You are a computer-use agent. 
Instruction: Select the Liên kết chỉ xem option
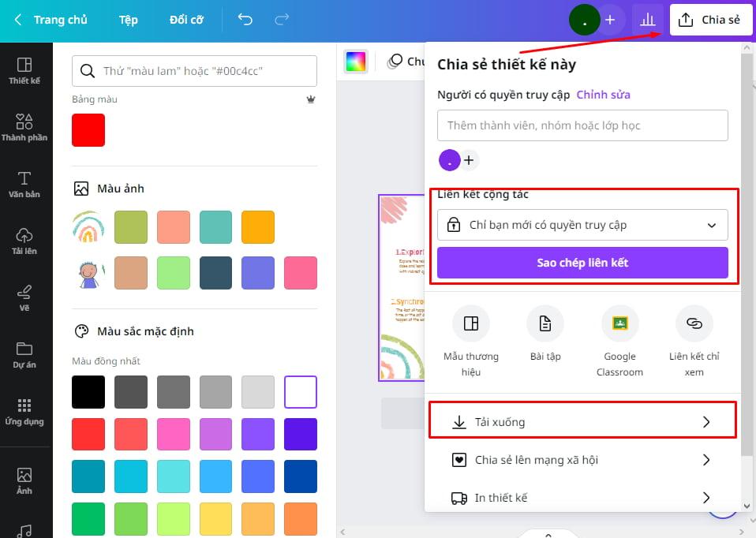pyautogui.click(x=694, y=323)
